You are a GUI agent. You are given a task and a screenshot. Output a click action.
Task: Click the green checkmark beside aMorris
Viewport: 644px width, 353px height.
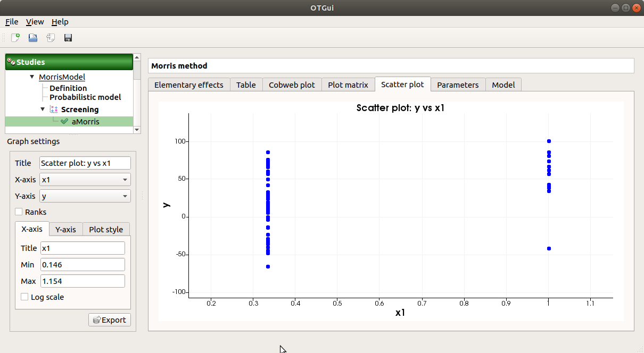64,122
